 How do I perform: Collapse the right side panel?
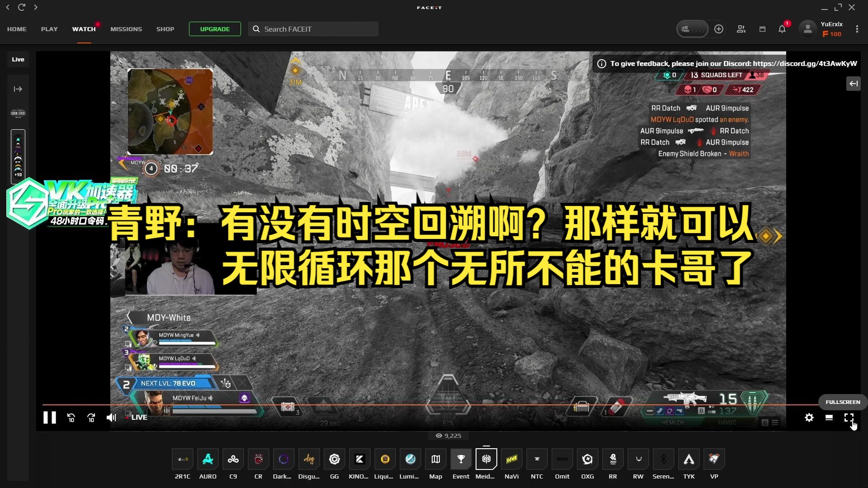[854, 84]
